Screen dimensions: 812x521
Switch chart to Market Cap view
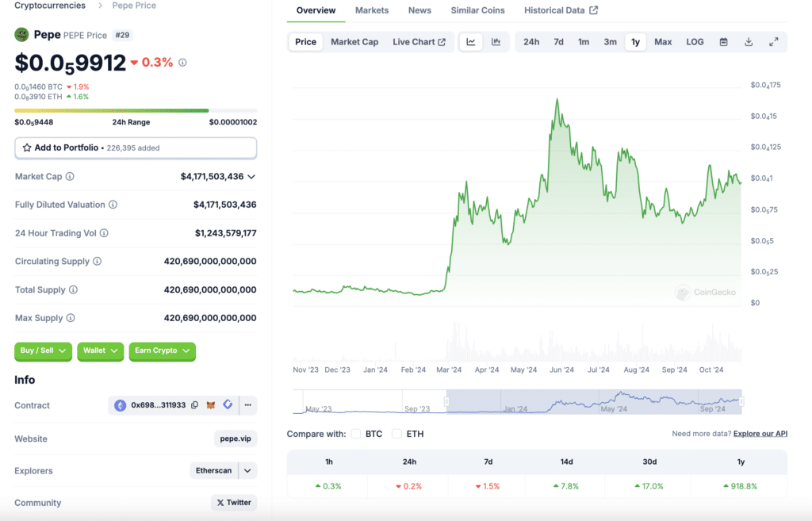pyautogui.click(x=354, y=42)
